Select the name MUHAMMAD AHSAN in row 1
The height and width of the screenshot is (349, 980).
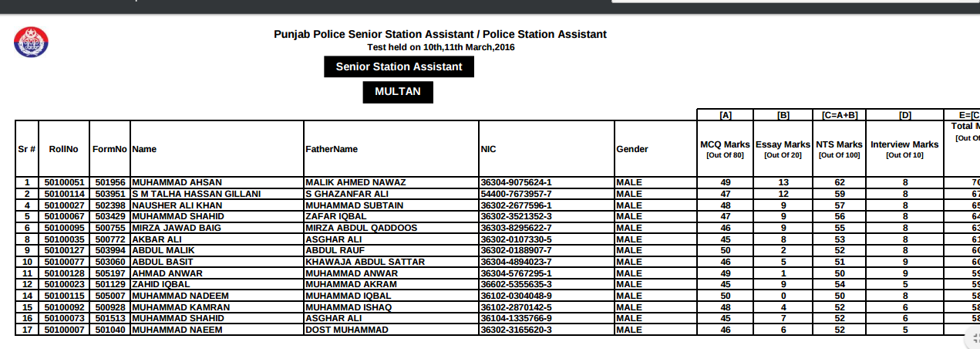[177, 182]
